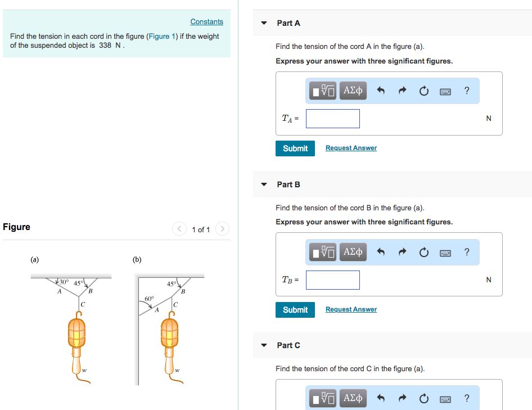This screenshot has height=410, width=532.
Task: Collapse the Part C section
Action: 264,345
